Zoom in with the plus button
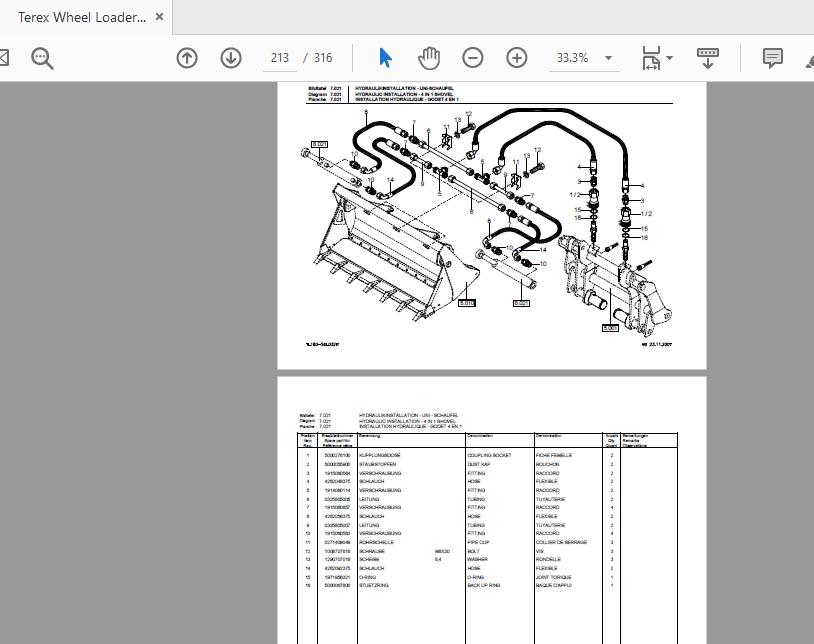Image resolution: width=814 pixels, height=644 pixels. pos(517,58)
